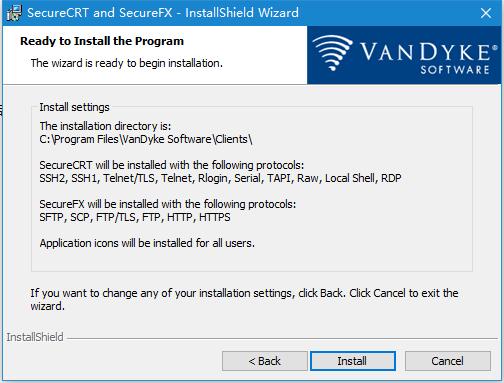Click the VanDyke Software banner text
Screen dimensions: 504x383
click(427, 57)
